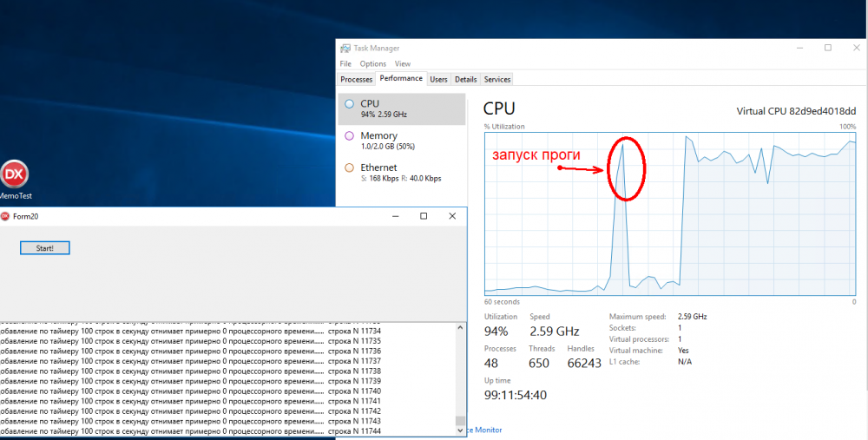Click memo line "строка N 11738"

tap(354, 371)
